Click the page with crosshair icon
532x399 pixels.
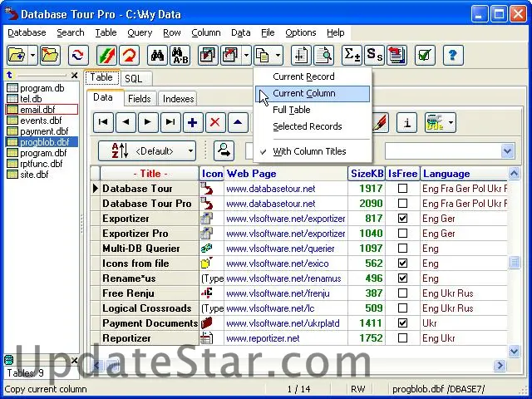pos(301,55)
